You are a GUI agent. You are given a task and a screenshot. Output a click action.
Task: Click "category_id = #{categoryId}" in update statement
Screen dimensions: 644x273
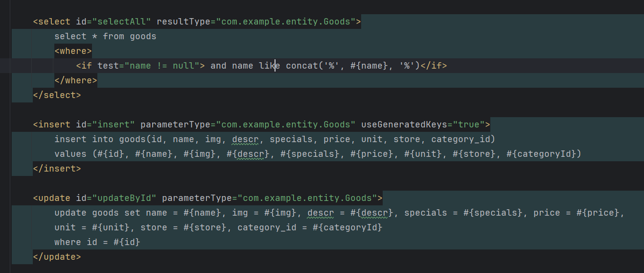pos(310,227)
